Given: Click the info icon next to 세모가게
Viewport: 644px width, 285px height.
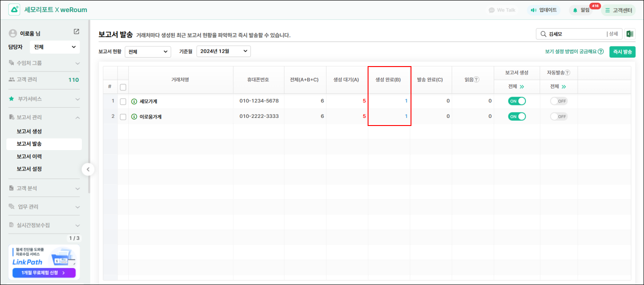Looking at the screenshot, I should [134, 101].
